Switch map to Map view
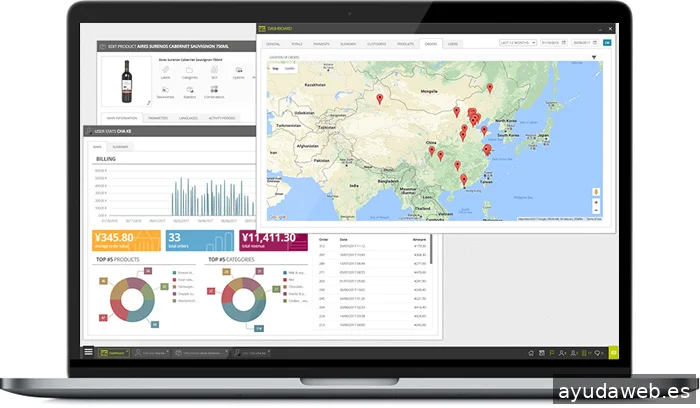The width and height of the screenshot is (700, 408). click(275, 68)
